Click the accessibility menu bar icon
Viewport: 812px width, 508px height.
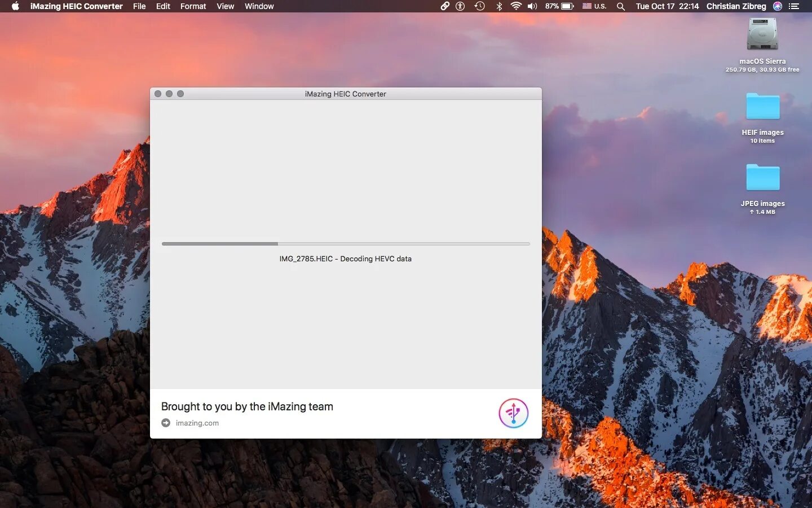pos(460,6)
